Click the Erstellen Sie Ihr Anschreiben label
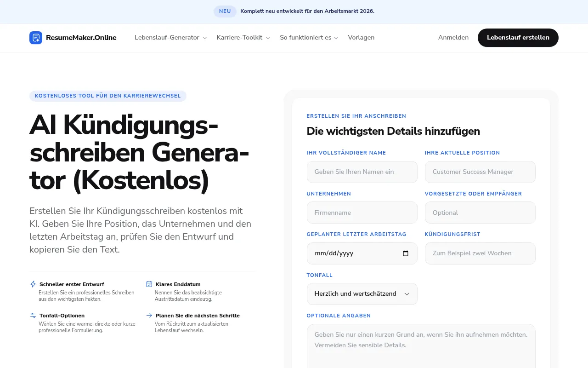 356,116
